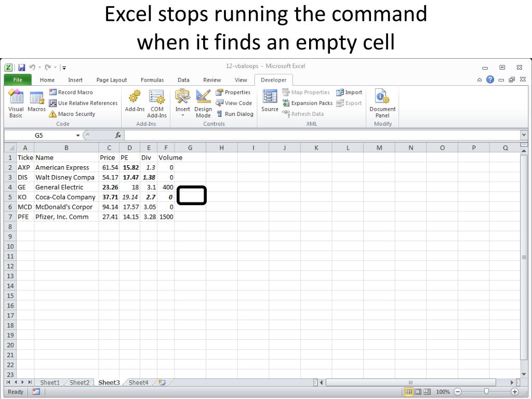Select the Price value 94.14
Screen dimensions: 532x399
[x=109, y=207]
